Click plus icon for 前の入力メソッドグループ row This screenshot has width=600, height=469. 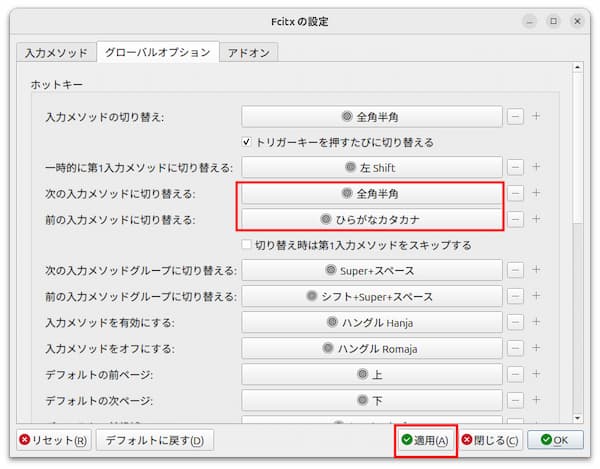tap(536, 295)
